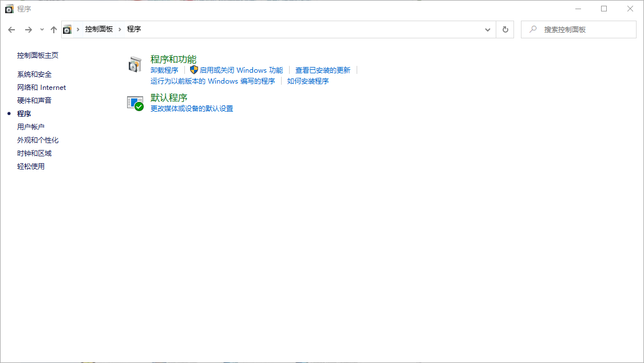Click the 默认程序 green checkmark icon
Image resolution: width=644 pixels, height=363 pixels.
pos(135,102)
